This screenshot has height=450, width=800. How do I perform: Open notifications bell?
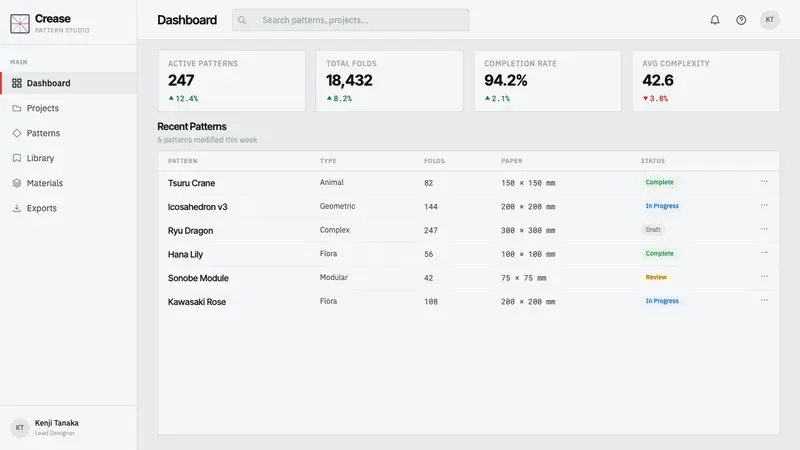(715, 20)
